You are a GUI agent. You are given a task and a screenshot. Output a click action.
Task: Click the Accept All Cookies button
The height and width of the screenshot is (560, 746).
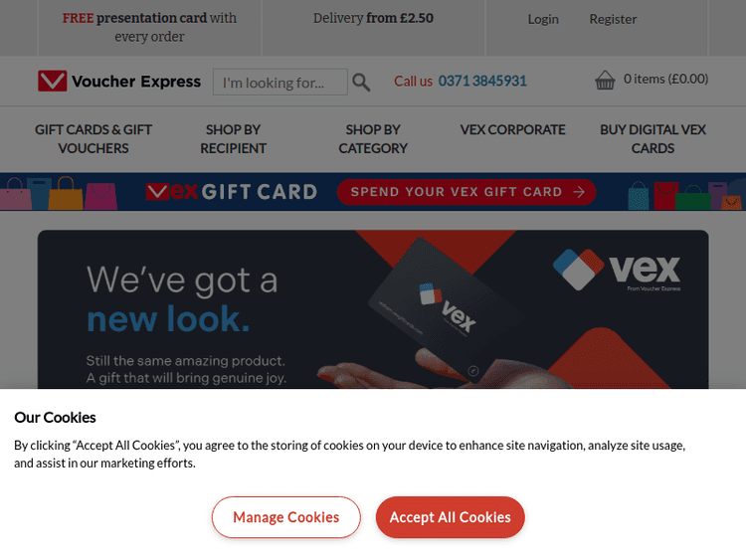450,517
